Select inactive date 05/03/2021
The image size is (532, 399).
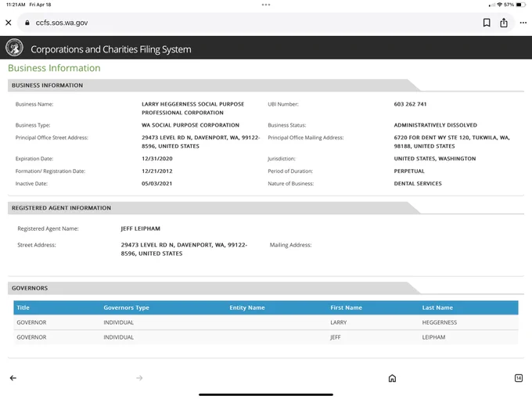tap(156, 184)
